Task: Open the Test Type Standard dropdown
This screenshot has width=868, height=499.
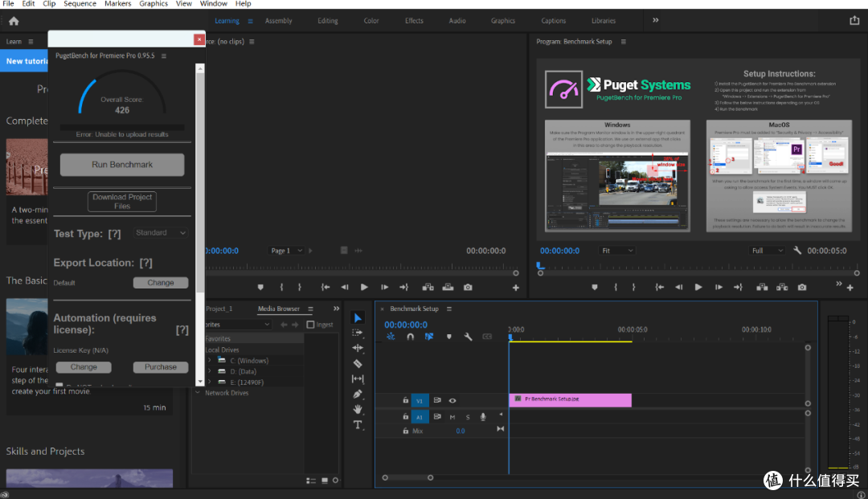Action: click(x=161, y=233)
